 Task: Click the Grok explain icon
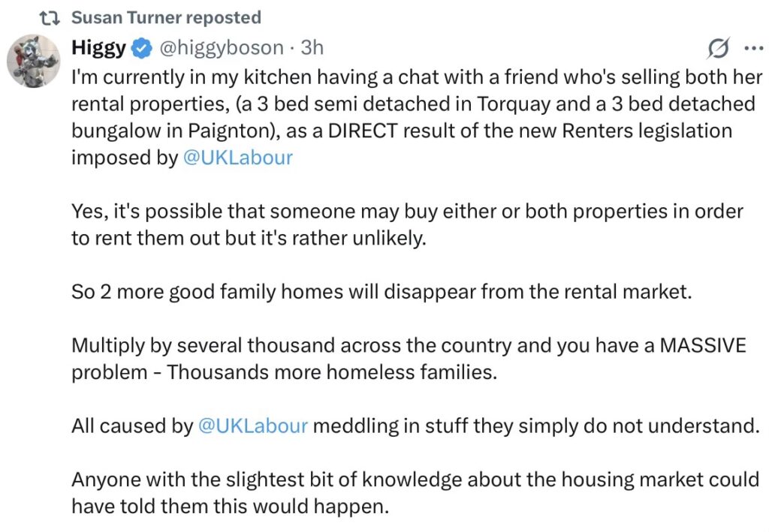[x=718, y=49]
